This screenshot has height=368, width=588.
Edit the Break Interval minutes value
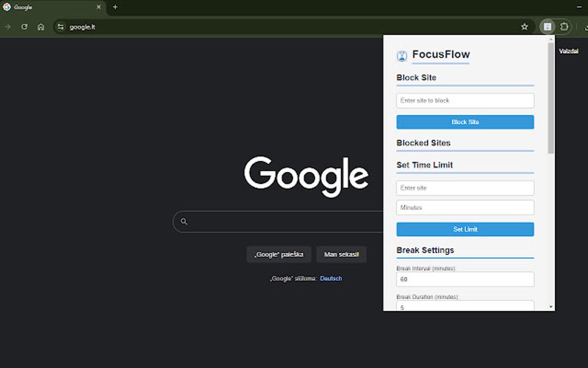(465, 279)
